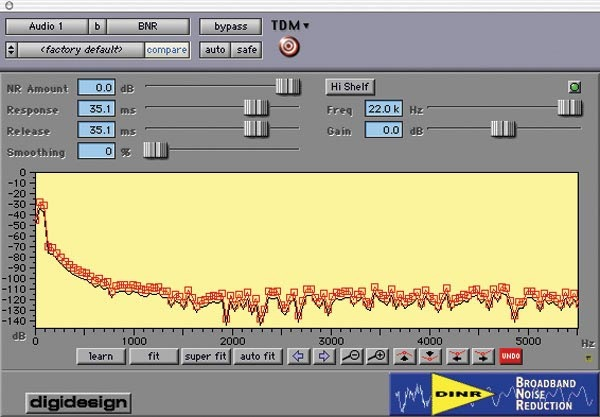Open the insert b selector
The image size is (600, 417).
(97, 26)
